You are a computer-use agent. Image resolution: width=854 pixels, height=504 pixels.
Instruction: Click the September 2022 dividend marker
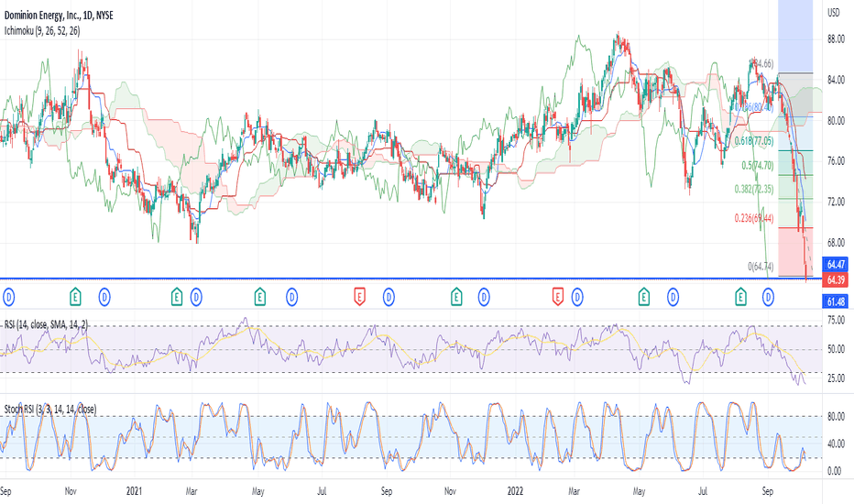[768, 298]
